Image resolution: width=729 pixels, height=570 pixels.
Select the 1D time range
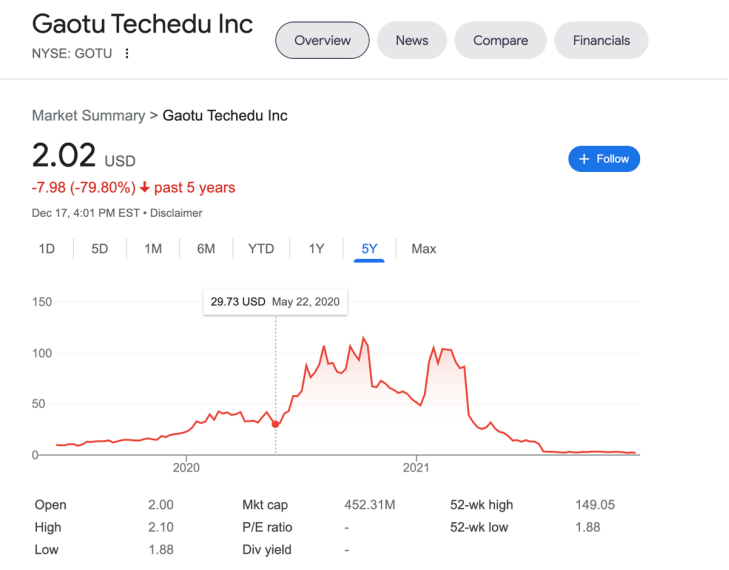(x=47, y=249)
